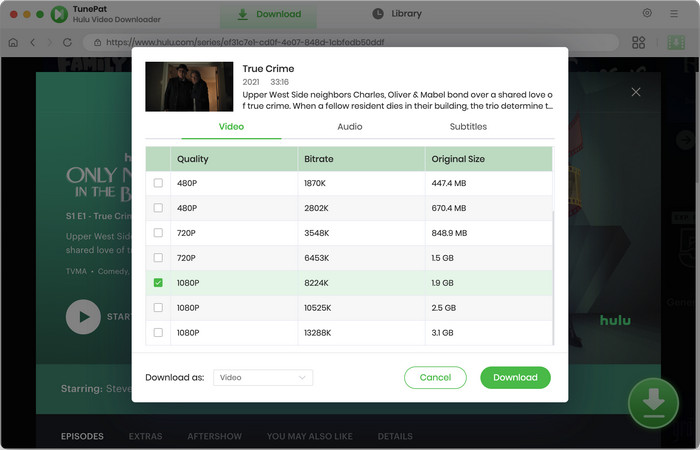Switch to the Download tab
Viewport: 700px width, 450px height.
(269, 14)
